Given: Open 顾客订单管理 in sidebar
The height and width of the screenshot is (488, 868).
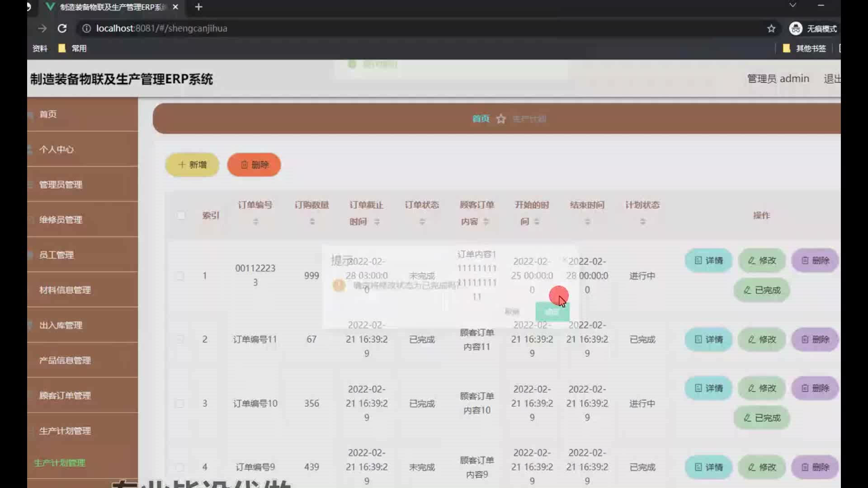Looking at the screenshot, I should [x=65, y=396].
